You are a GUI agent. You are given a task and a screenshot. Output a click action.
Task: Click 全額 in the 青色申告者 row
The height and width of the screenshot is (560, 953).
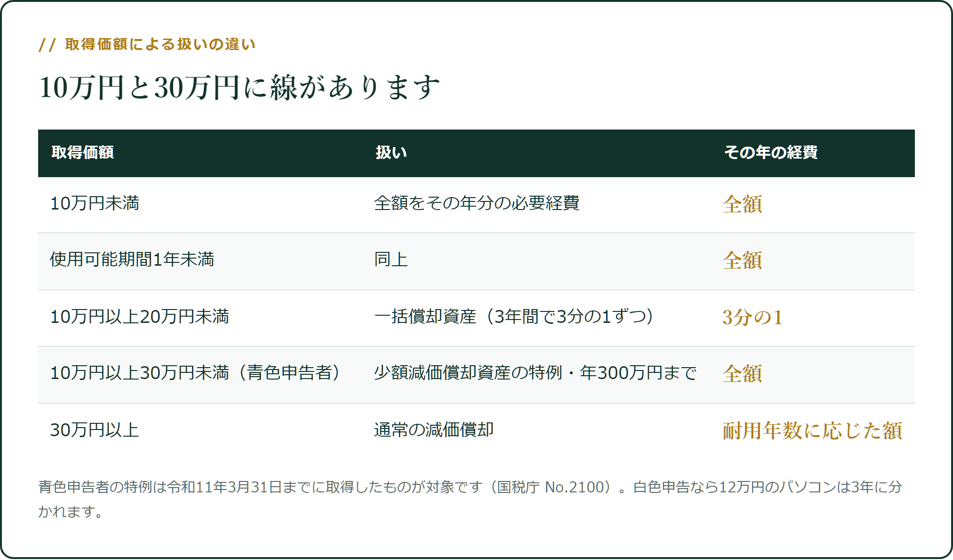pos(742,374)
